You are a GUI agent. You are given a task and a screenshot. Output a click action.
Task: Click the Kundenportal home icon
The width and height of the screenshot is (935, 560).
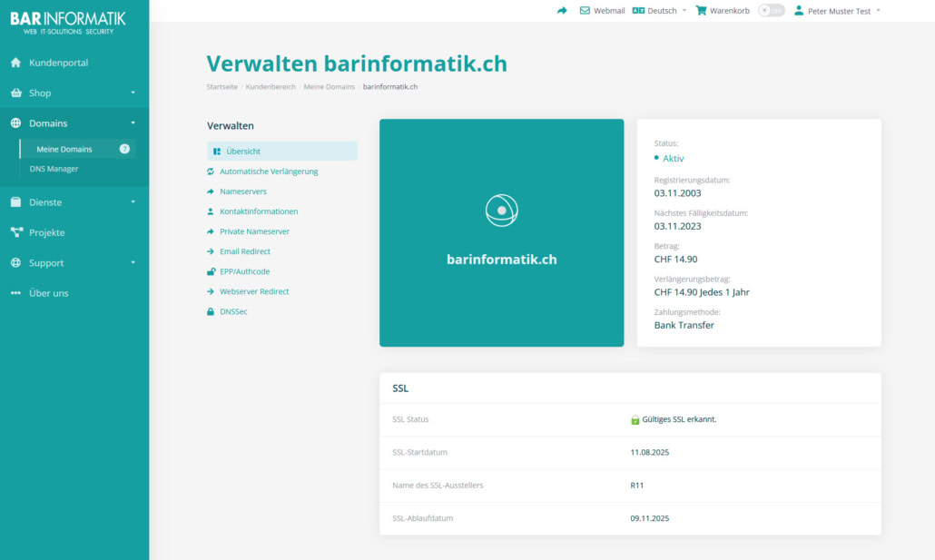tap(15, 63)
